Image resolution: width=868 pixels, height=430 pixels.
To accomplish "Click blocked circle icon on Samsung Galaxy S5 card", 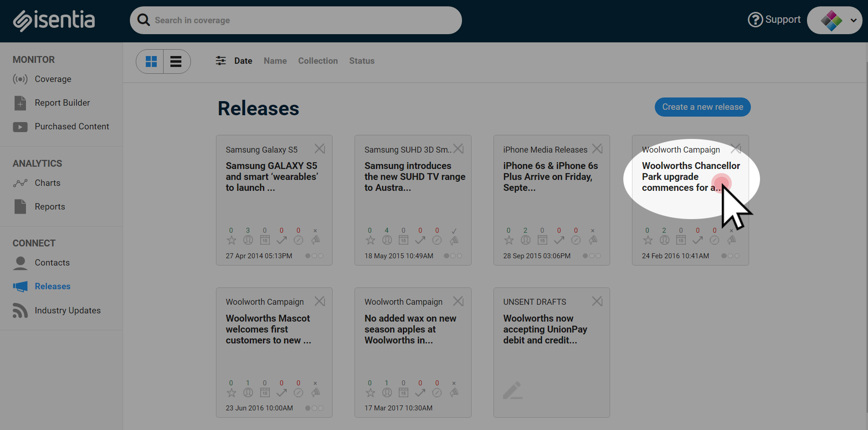I will (298, 240).
